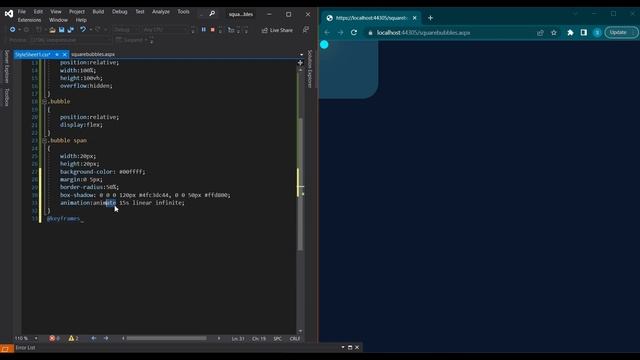
Task: Open the Extensions menu
Action: pos(29,20)
